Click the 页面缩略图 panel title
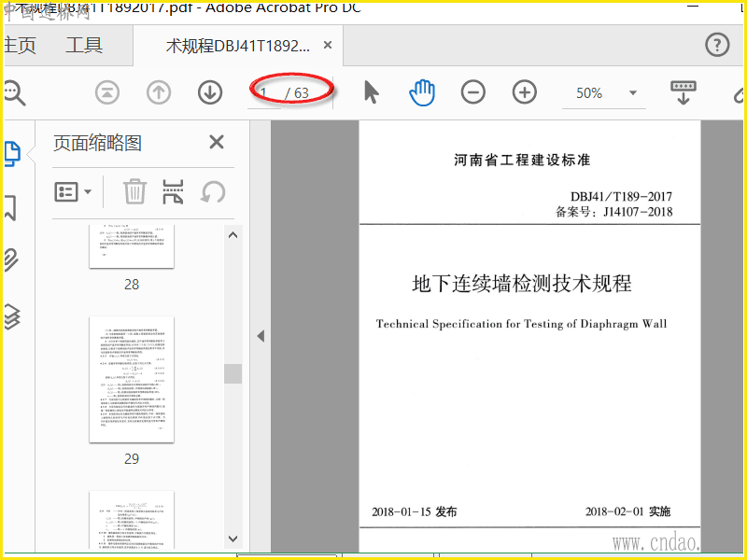The width and height of the screenshot is (747, 560). (x=97, y=143)
